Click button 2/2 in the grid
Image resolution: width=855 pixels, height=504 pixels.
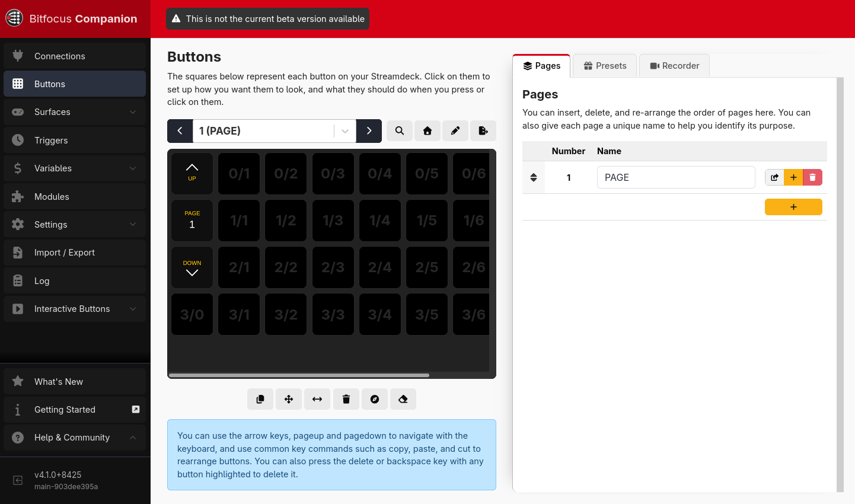[286, 267]
